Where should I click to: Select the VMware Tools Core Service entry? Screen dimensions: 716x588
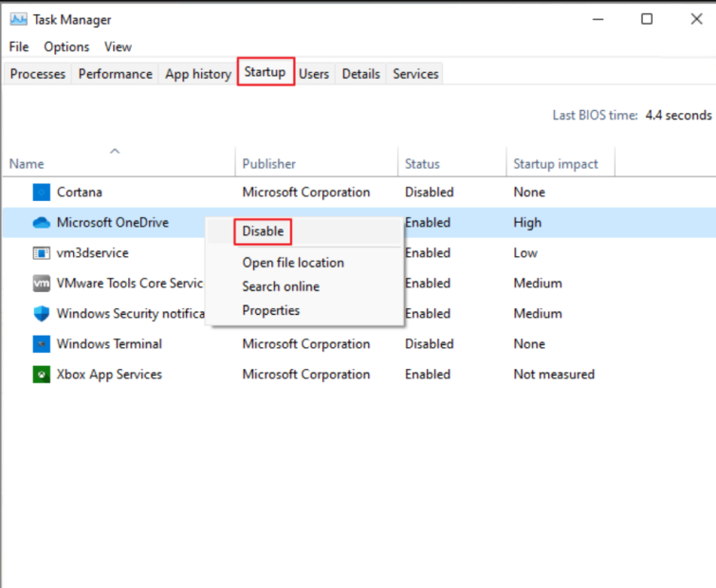[x=130, y=283]
